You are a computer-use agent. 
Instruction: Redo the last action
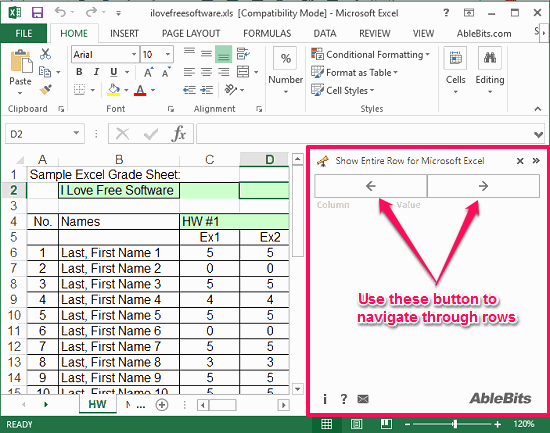(x=92, y=13)
